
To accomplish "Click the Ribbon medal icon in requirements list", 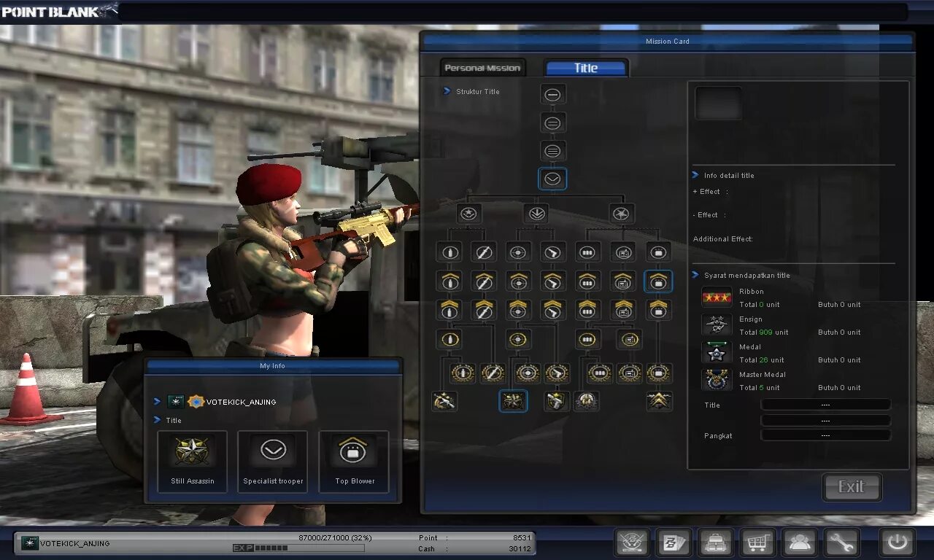I will pos(716,296).
